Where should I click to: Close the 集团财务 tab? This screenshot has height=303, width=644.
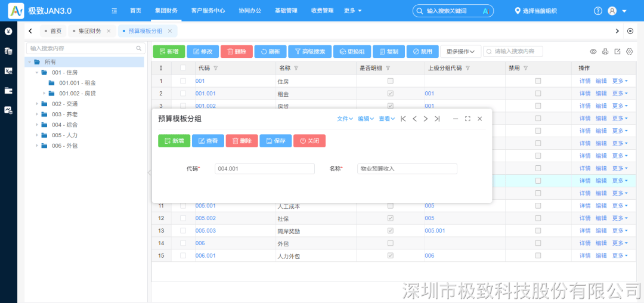(109, 31)
